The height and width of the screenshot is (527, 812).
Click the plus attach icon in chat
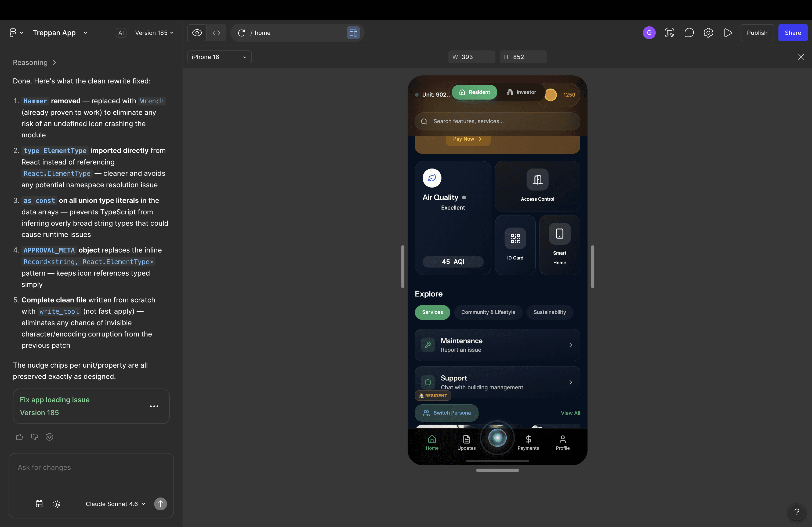(x=22, y=504)
